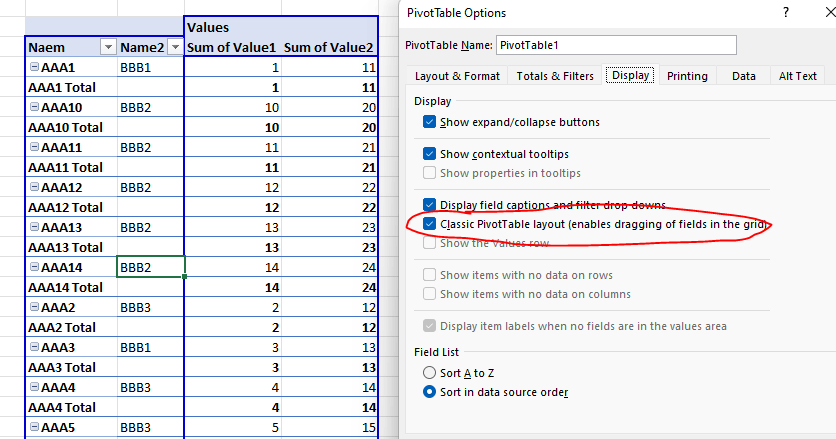Collapse the AAA5 row group

point(34,427)
